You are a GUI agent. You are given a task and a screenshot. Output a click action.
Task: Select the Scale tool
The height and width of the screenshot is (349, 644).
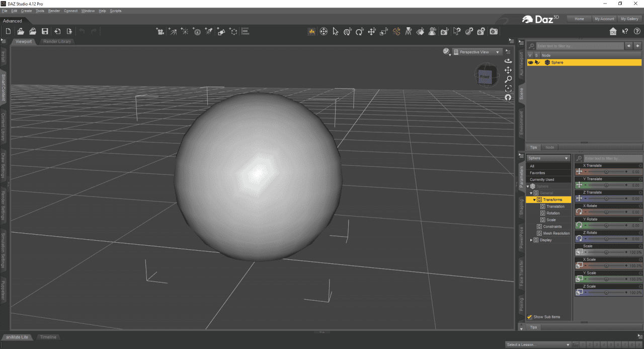click(383, 31)
